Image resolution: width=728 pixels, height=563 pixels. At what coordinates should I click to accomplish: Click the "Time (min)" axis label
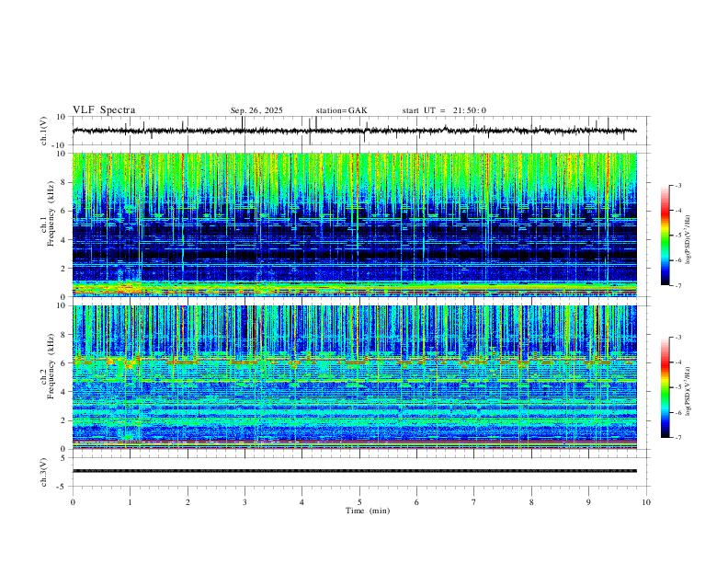pyautogui.click(x=368, y=511)
